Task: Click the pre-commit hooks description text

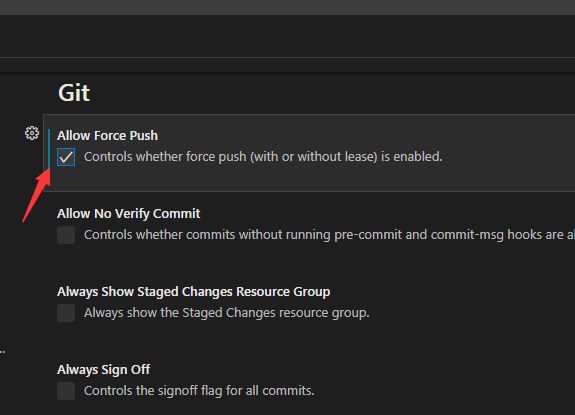Action: tap(329, 235)
